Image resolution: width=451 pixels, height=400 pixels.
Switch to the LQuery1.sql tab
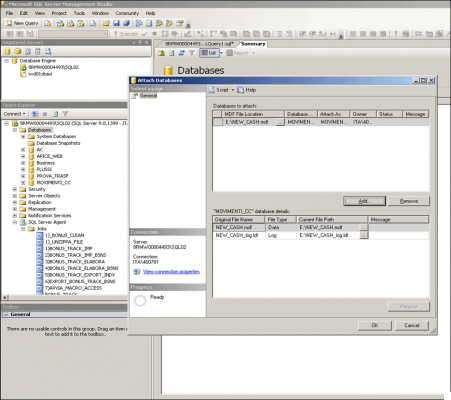pos(199,44)
